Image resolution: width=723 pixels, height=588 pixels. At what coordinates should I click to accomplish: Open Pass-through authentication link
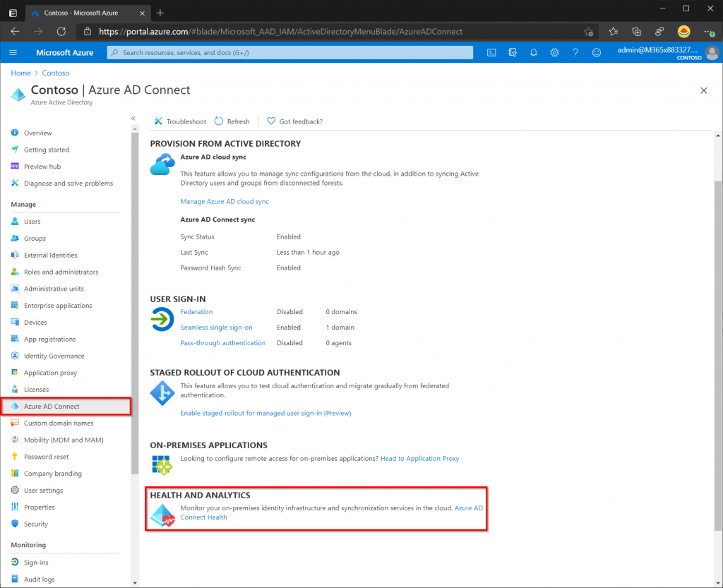[x=222, y=343]
